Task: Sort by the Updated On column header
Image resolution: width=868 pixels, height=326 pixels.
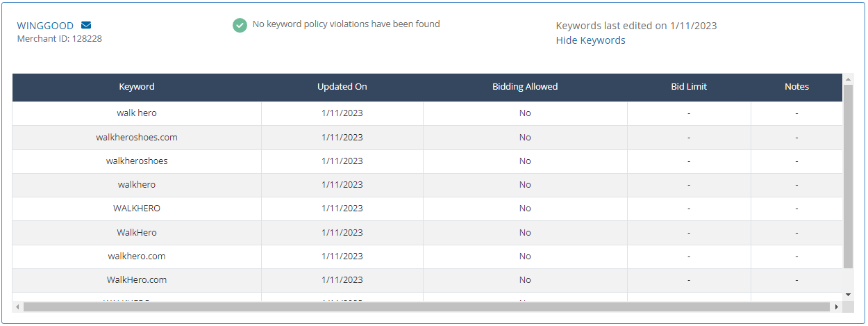Action: 342,87
